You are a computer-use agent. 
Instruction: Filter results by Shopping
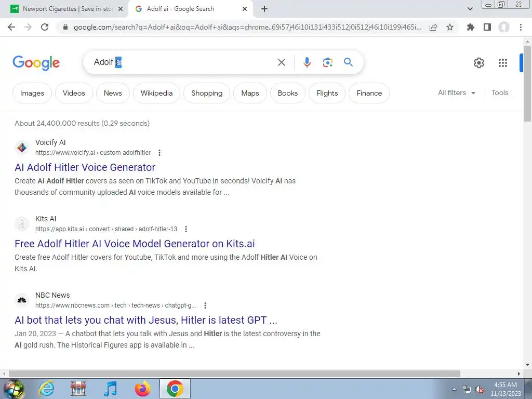coord(207,93)
